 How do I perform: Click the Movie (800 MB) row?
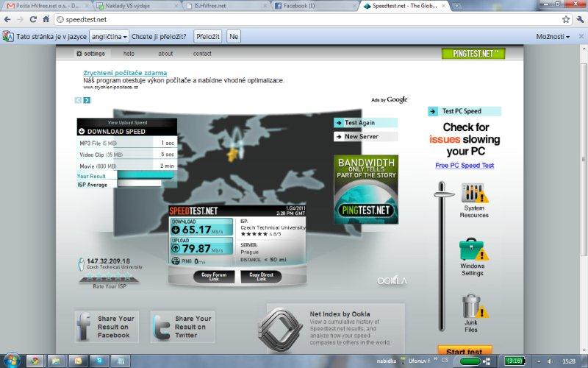(126, 166)
